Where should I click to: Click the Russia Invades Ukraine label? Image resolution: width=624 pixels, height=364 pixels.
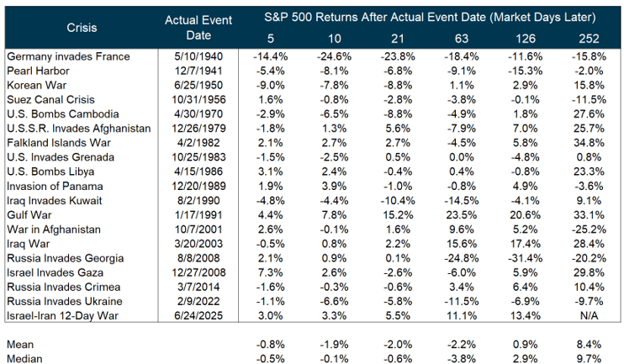pos(64,299)
